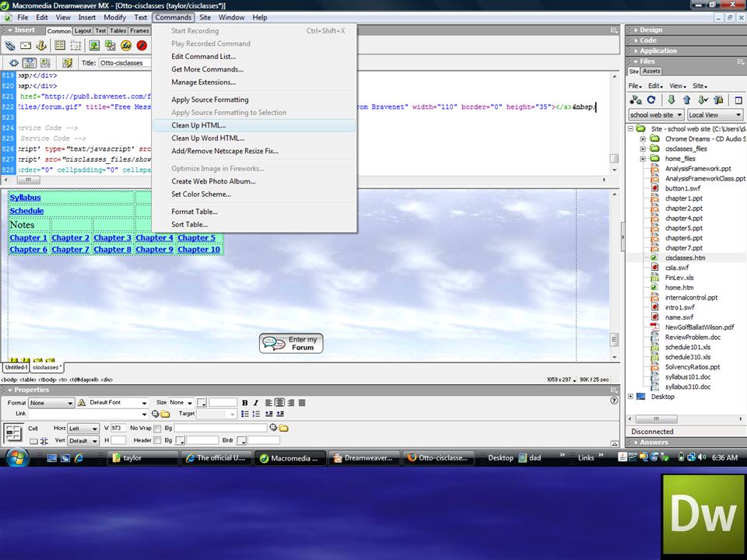Screen dimensions: 747x560
Task: Insert Image tree icon
Action: coord(94,46)
